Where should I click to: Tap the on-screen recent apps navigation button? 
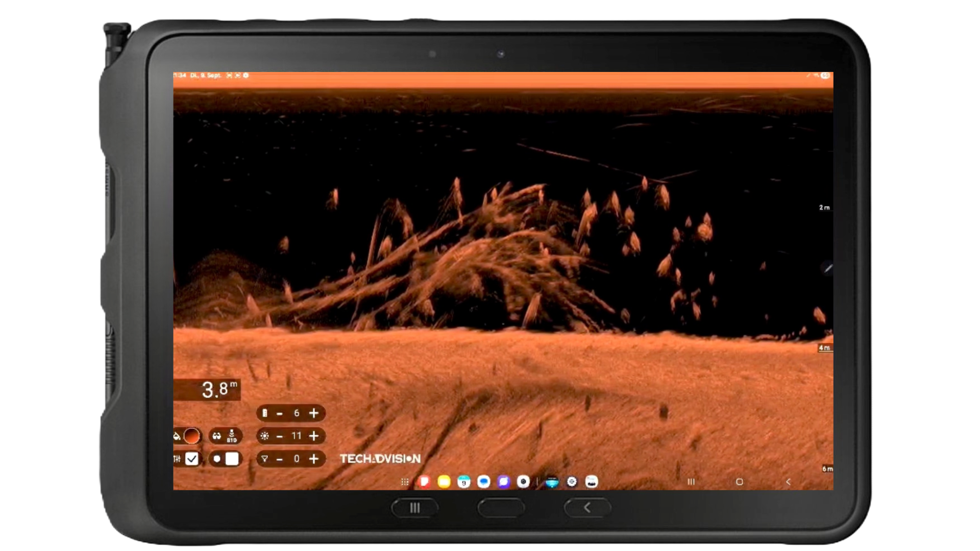tap(691, 482)
